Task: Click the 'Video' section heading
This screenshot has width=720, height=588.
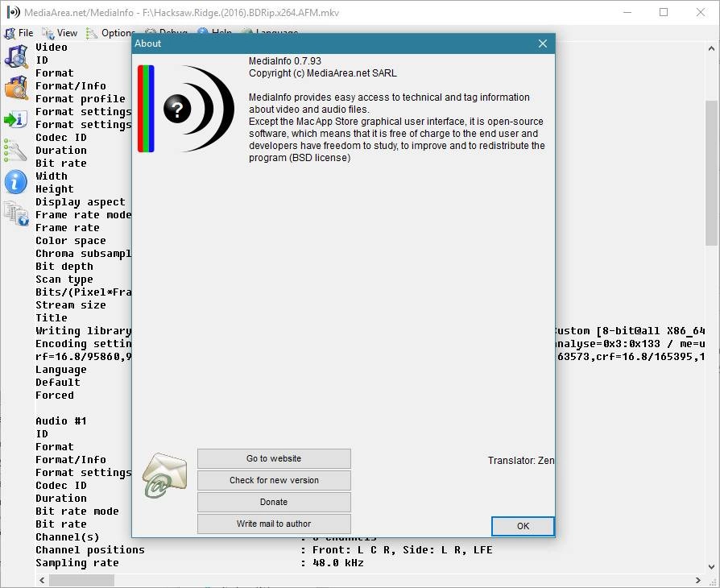Action: click(52, 48)
